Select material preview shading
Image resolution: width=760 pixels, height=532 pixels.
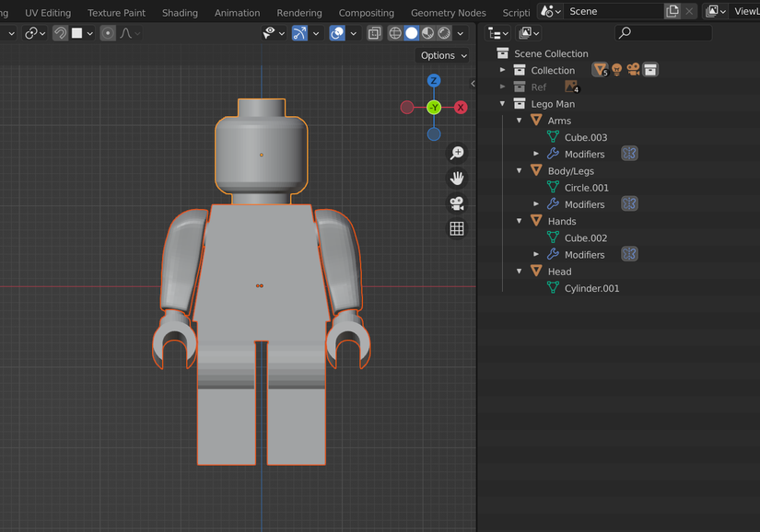[427, 33]
